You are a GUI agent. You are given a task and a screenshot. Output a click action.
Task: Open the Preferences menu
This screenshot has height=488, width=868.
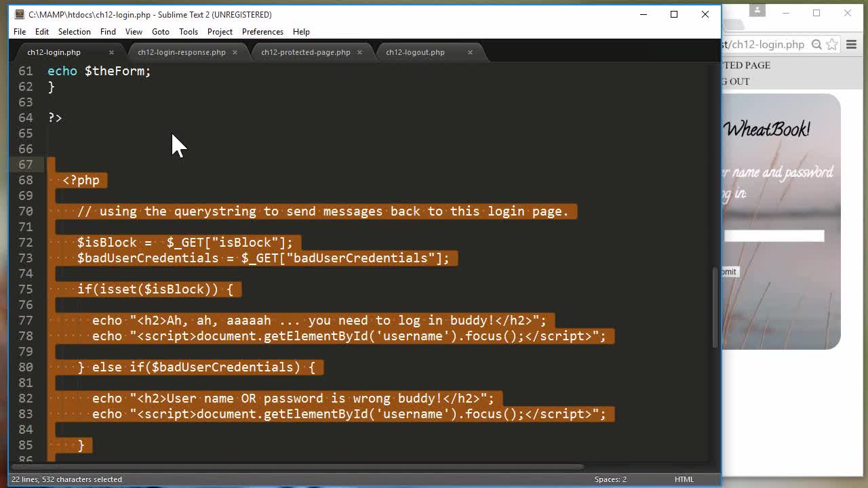[262, 32]
